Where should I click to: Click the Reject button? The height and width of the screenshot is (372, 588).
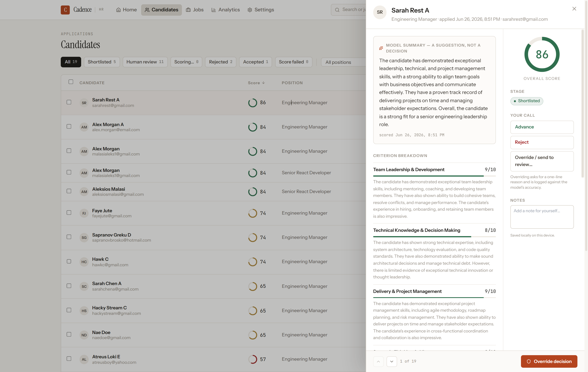542,142
